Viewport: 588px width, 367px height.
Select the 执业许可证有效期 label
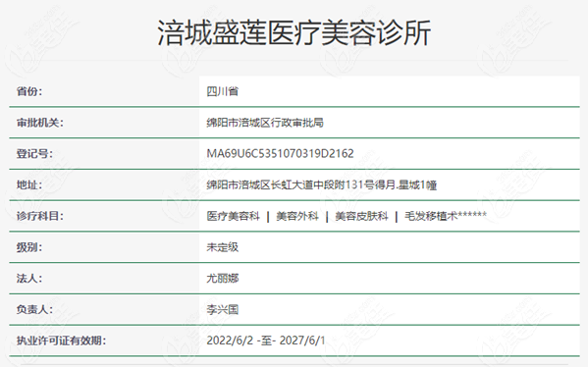(61, 340)
